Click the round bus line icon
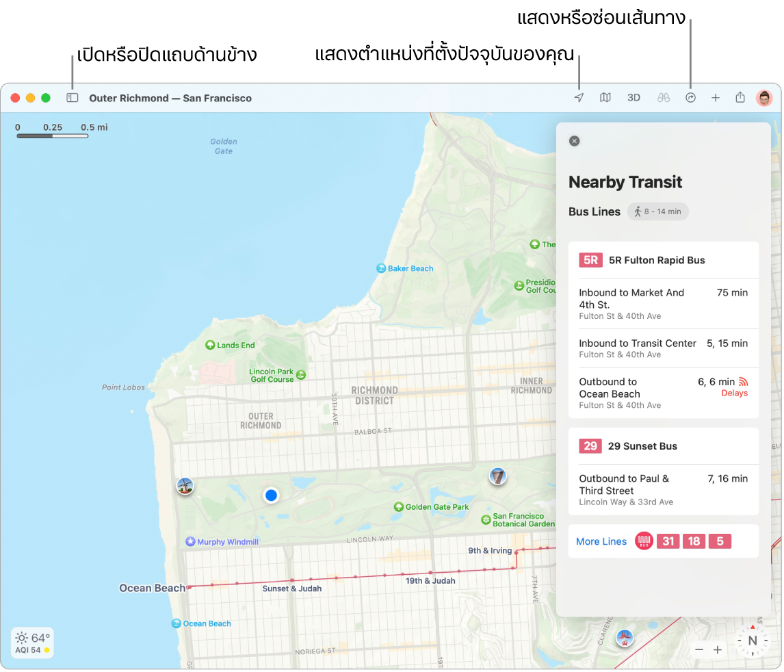Screen dimensions: 784x672 [x=644, y=541]
